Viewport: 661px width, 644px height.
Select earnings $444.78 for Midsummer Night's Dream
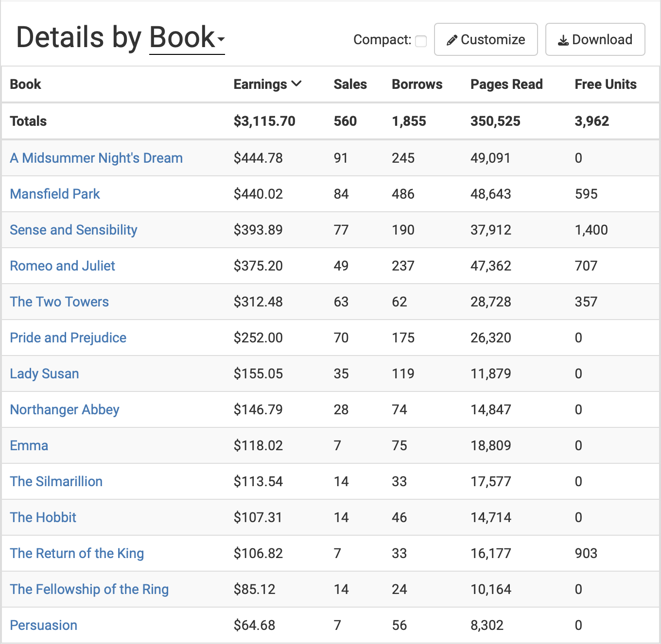pyautogui.click(x=258, y=158)
